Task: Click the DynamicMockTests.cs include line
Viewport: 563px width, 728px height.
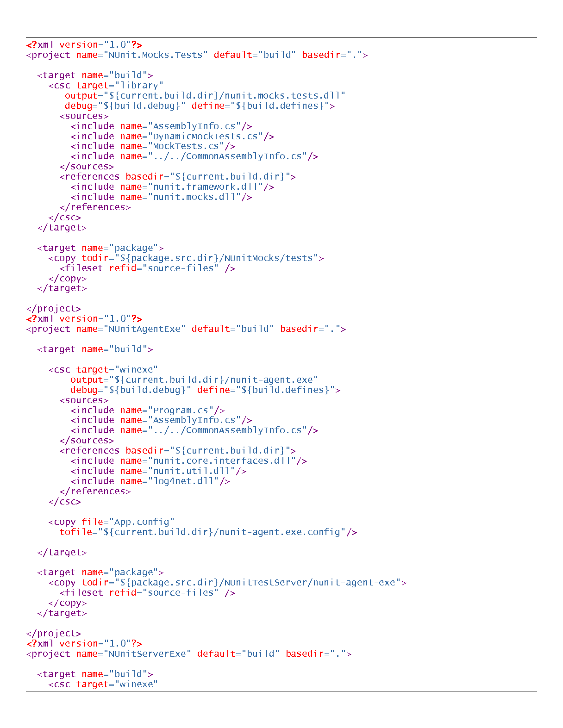Action: (x=172, y=136)
